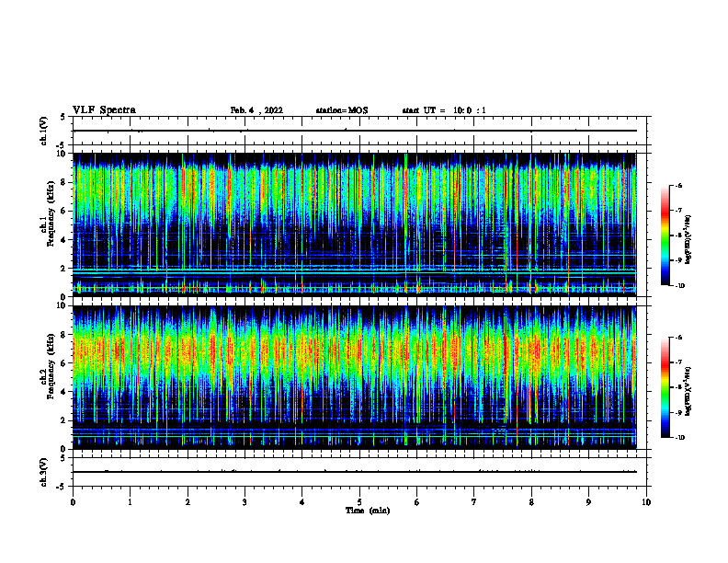728x563 pixels.
Task: Click the "6" kHz tick on ch.1 frequency axis
Action: point(64,212)
